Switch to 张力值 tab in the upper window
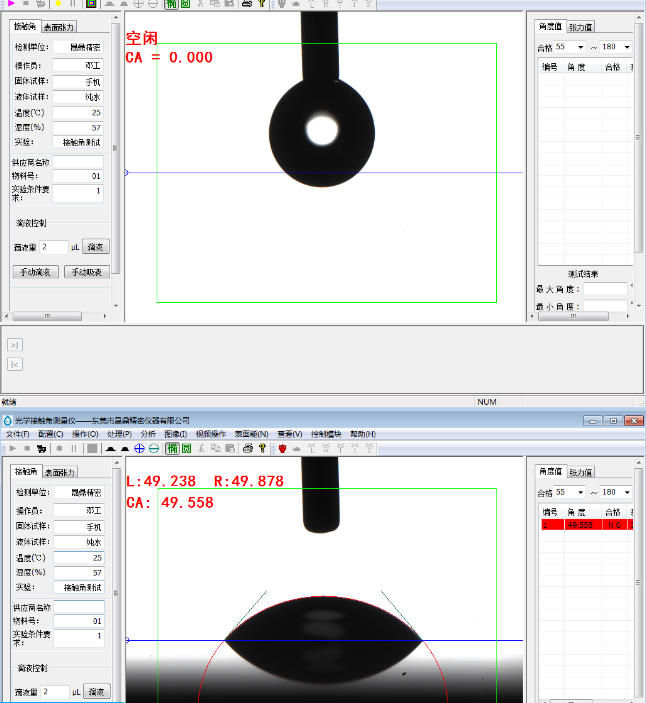This screenshot has height=703, width=646. click(x=581, y=27)
